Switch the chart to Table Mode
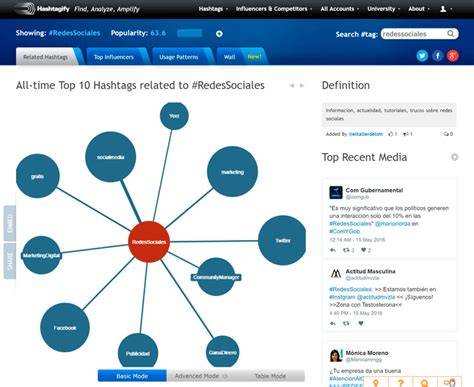The width and height of the screenshot is (474, 387). click(270, 376)
